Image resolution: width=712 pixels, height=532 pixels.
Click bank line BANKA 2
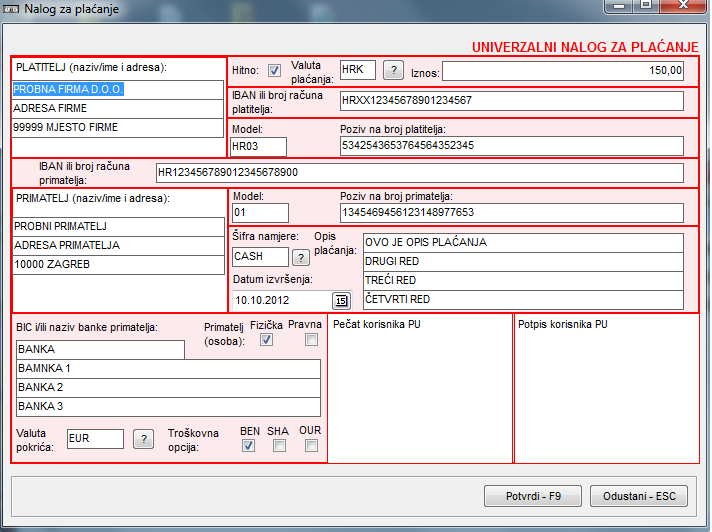168,388
